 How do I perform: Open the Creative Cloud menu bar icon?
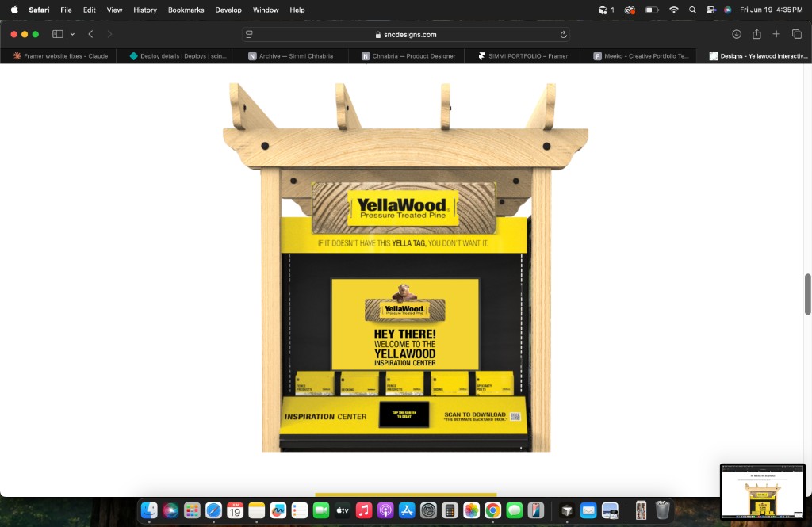630,10
